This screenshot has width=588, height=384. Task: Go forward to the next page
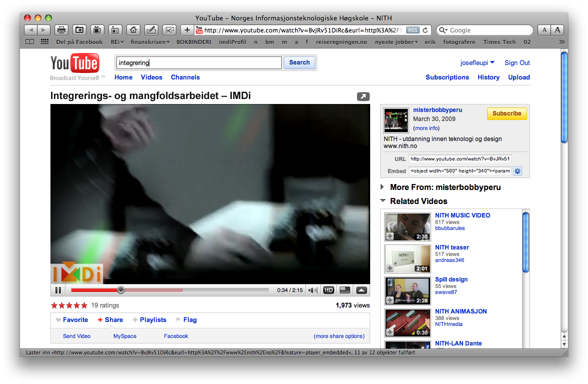pos(43,30)
